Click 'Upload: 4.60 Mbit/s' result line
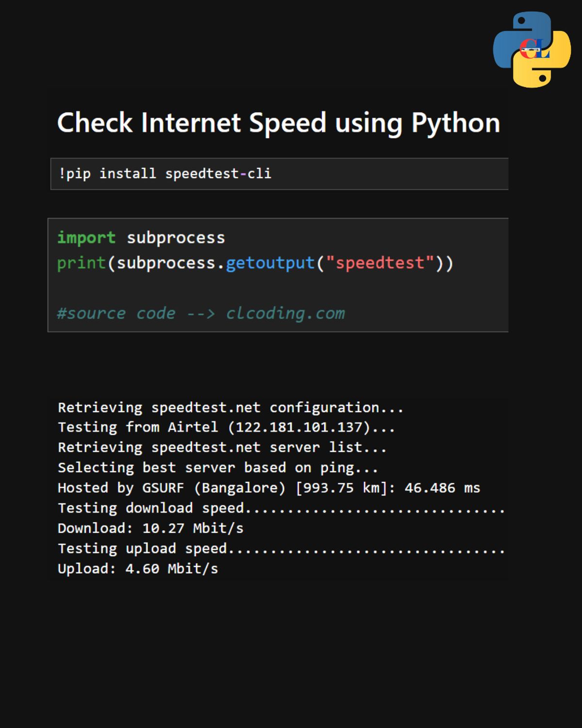 [x=138, y=568]
